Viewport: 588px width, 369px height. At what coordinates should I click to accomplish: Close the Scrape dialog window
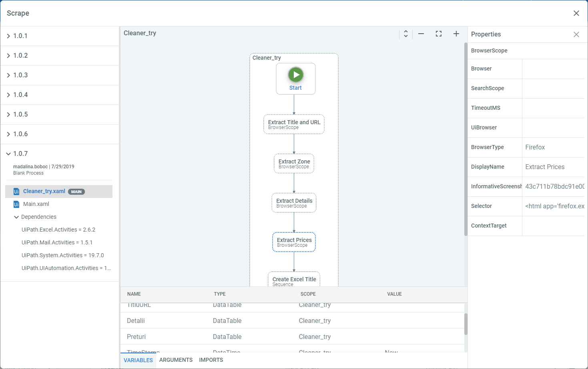click(x=576, y=13)
